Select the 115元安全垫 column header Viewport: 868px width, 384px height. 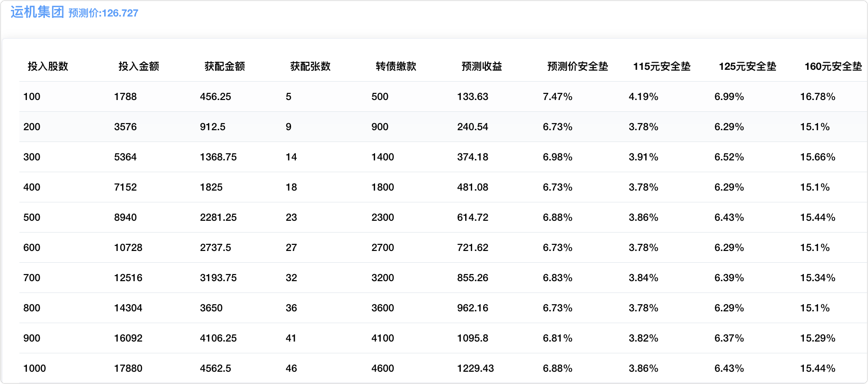661,67
